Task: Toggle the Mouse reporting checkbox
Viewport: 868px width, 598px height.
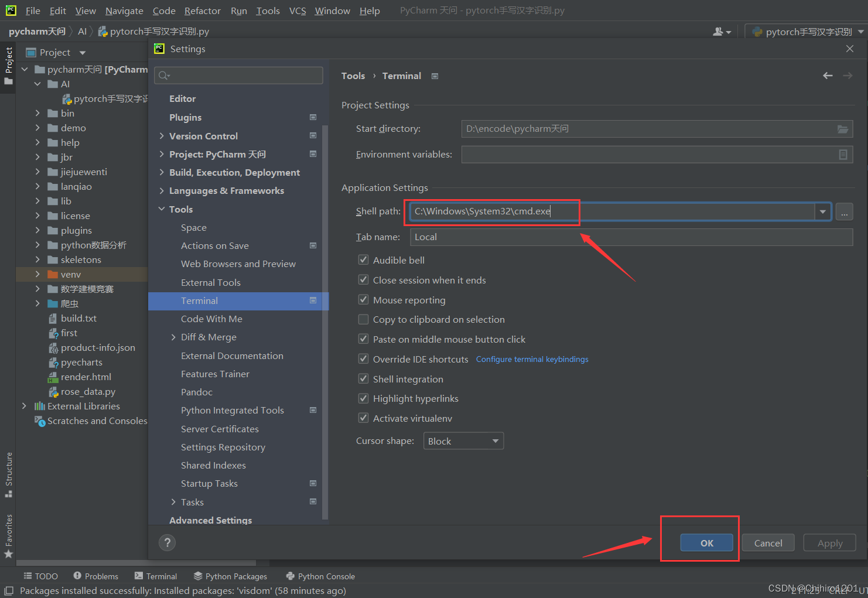Action: pos(363,299)
